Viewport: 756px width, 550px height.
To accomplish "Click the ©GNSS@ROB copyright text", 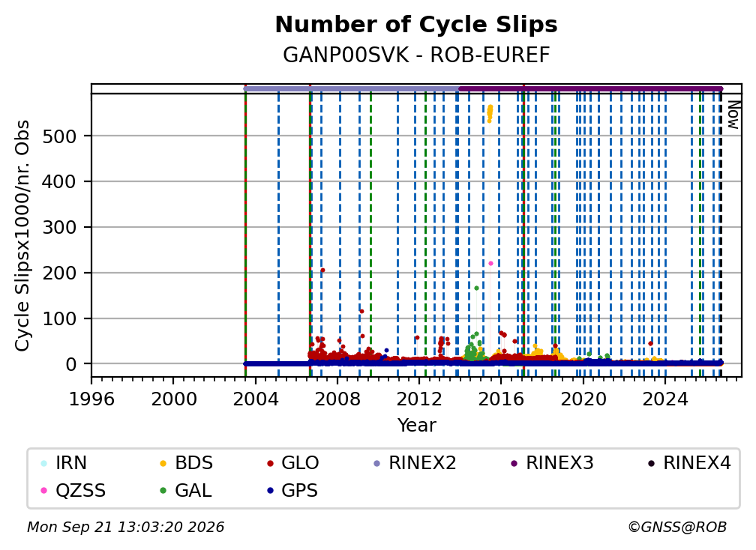I will 677,528.
